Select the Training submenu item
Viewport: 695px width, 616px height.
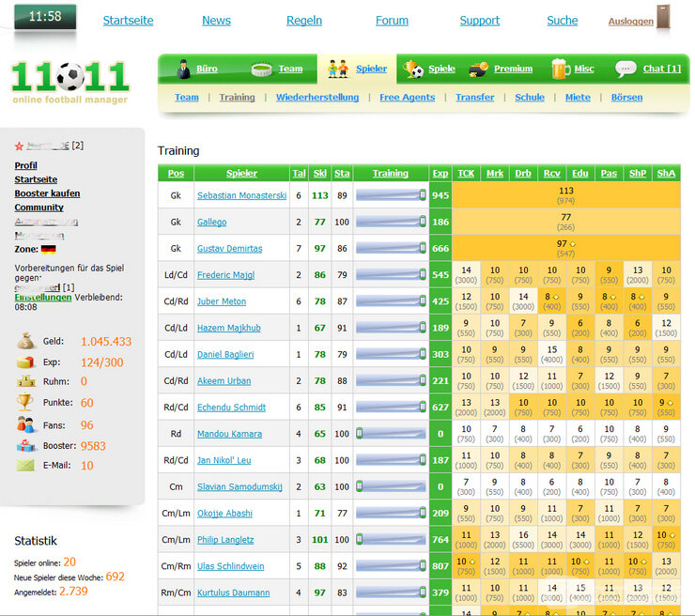pyautogui.click(x=237, y=98)
